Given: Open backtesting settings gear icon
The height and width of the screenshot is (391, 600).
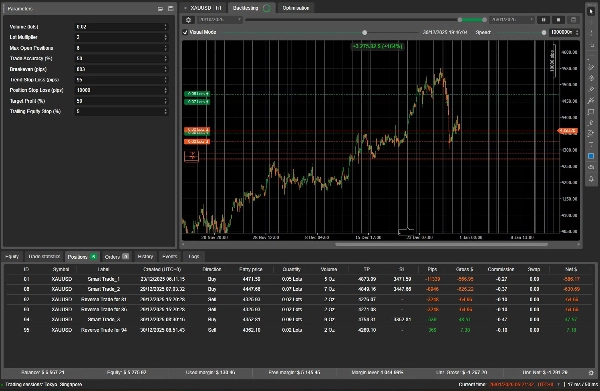Looking at the screenshot, I should point(188,20).
